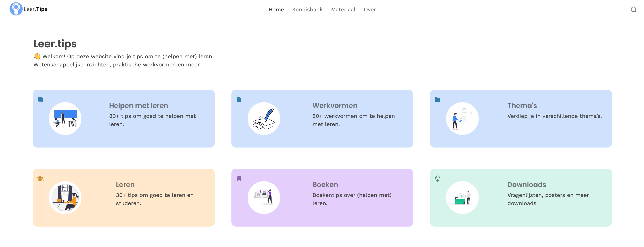Click the stacked pages icon on Helpen card
Screen dimensions: 644x247
pos(40,99)
